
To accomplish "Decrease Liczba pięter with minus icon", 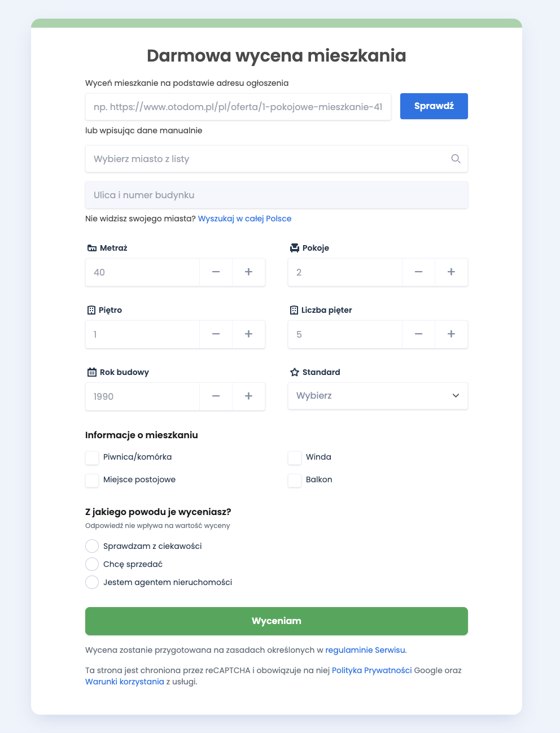I will [x=418, y=334].
